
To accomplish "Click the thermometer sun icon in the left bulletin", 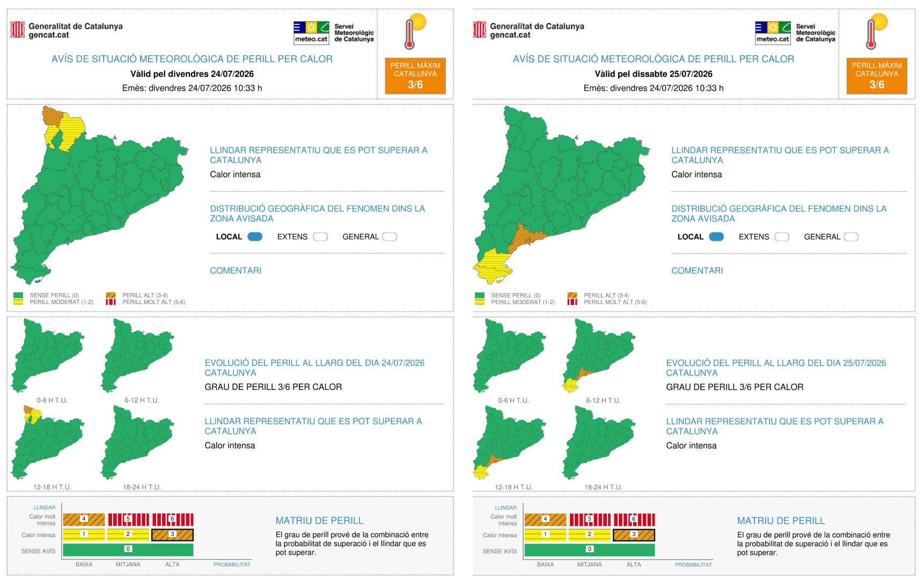I will (x=415, y=31).
